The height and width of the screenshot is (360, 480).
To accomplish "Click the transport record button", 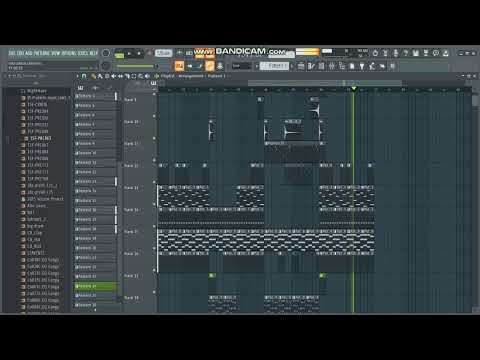I will 149,53.
